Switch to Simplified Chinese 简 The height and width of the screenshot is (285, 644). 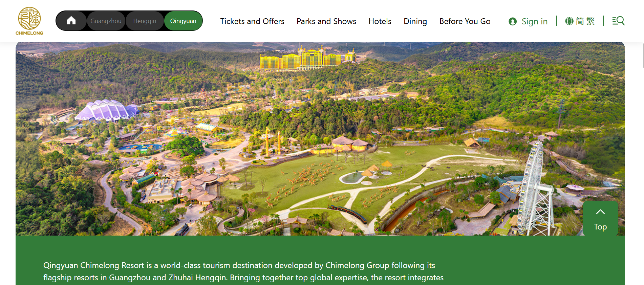click(x=580, y=21)
